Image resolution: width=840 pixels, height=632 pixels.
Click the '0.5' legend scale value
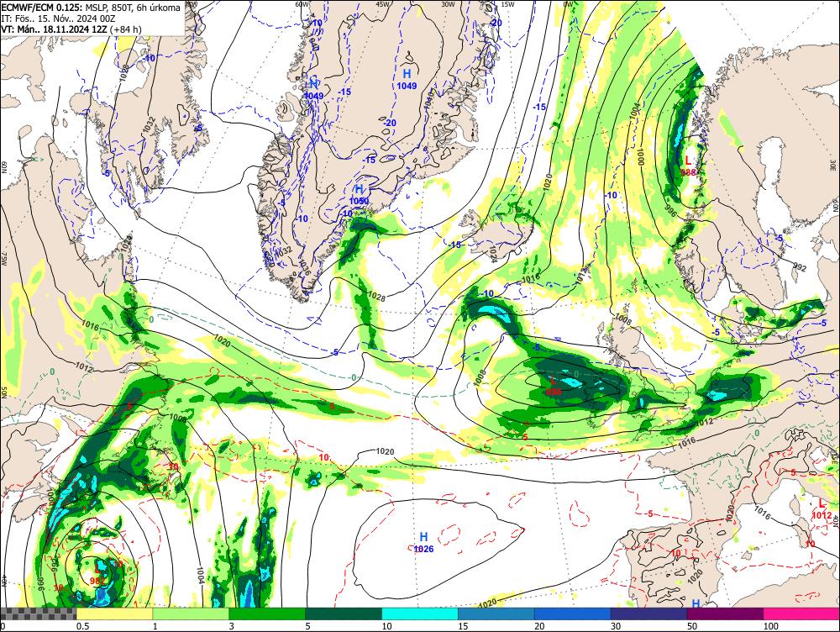point(82,626)
